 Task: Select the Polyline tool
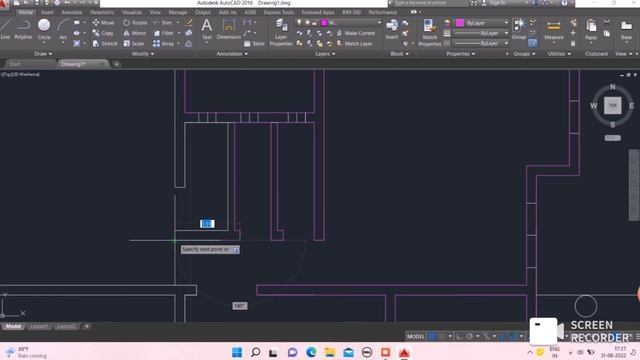[x=23, y=29]
